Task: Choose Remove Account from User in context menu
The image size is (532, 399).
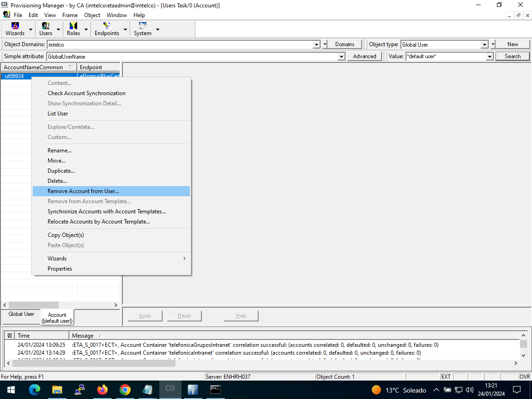Action: 83,191
